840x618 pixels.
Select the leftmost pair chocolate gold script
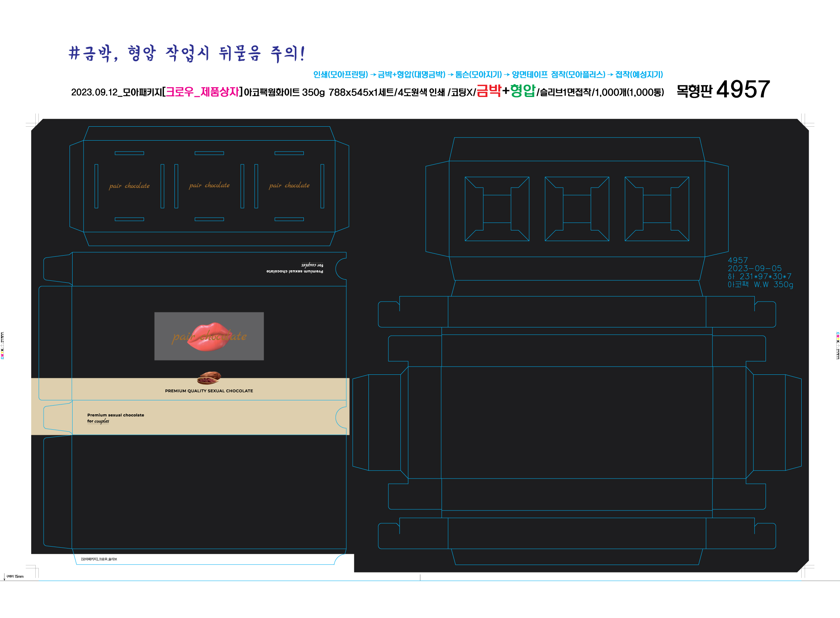tap(129, 186)
